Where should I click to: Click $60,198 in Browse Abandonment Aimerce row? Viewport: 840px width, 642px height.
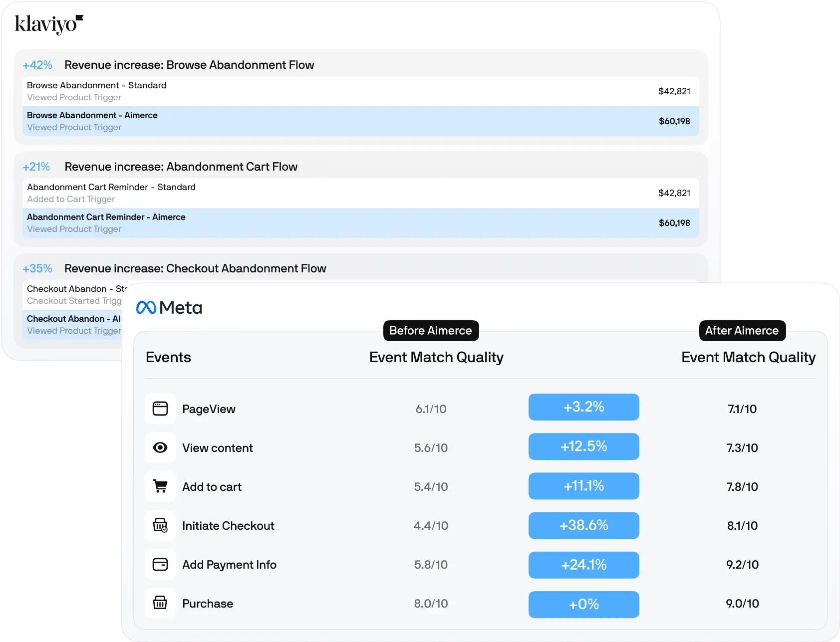pyautogui.click(x=674, y=121)
